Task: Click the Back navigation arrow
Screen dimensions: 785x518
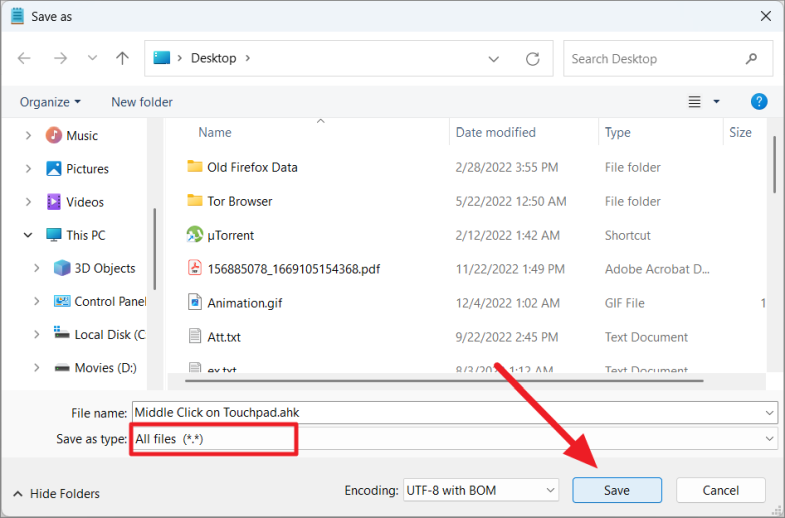Action: (x=25, y=58)
